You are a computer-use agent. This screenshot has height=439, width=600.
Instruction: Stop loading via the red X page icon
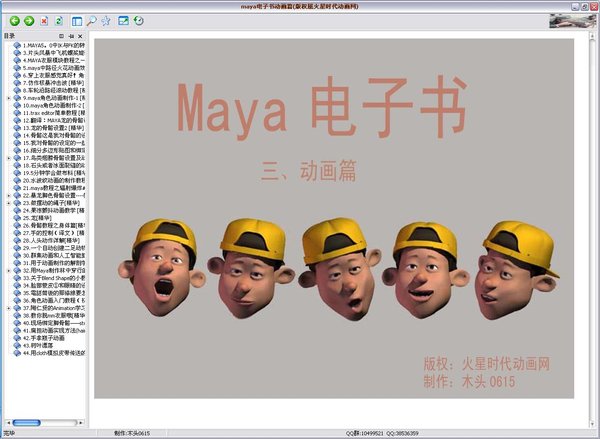[44, 21]
